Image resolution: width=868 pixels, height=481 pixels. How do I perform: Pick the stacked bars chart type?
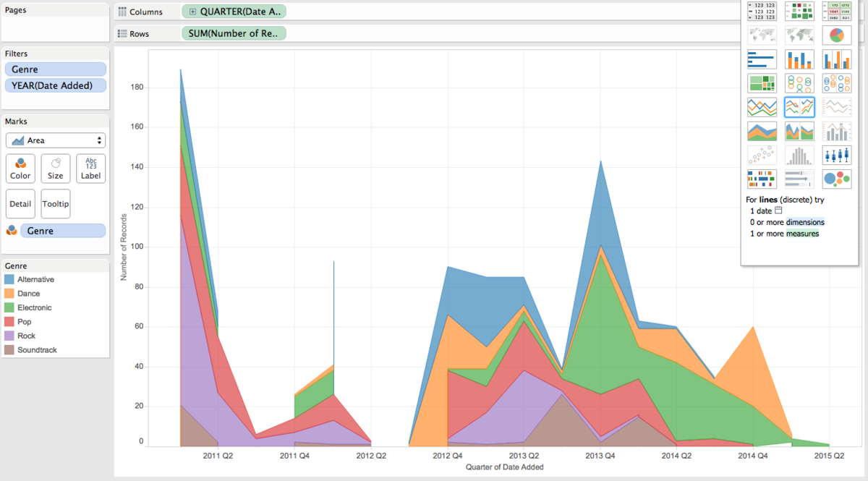799,59
